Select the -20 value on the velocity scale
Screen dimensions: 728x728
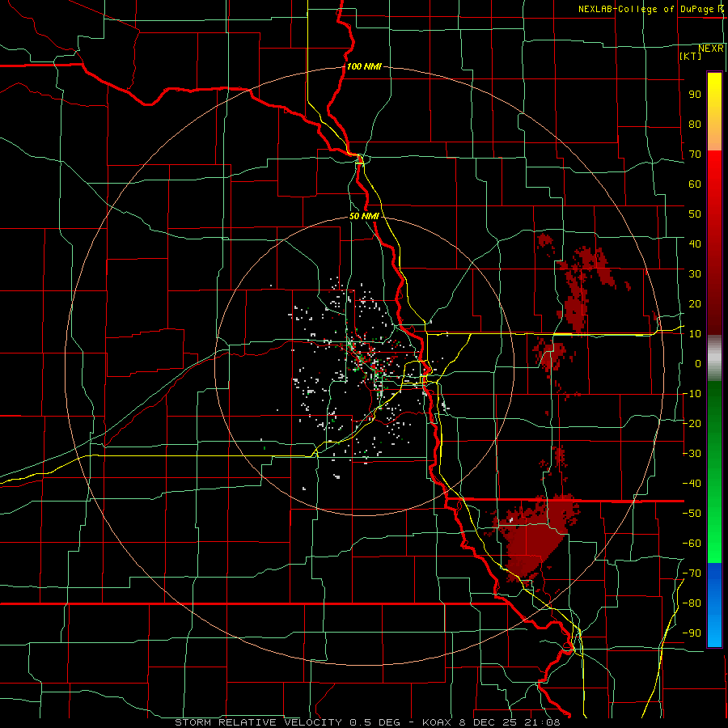(692, 423)
